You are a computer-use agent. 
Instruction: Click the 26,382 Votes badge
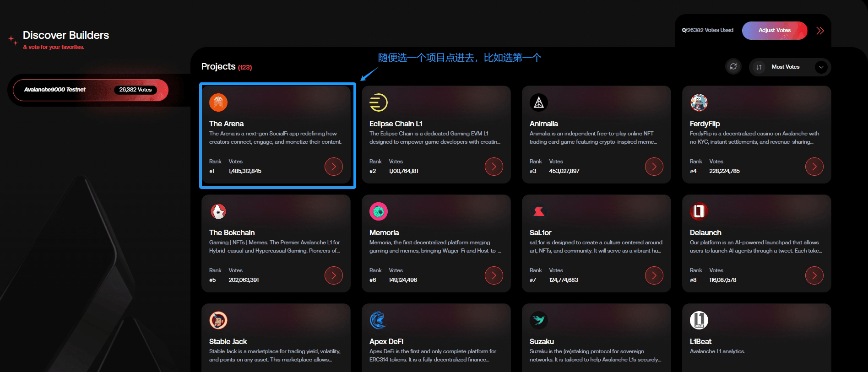coord(136,90)
